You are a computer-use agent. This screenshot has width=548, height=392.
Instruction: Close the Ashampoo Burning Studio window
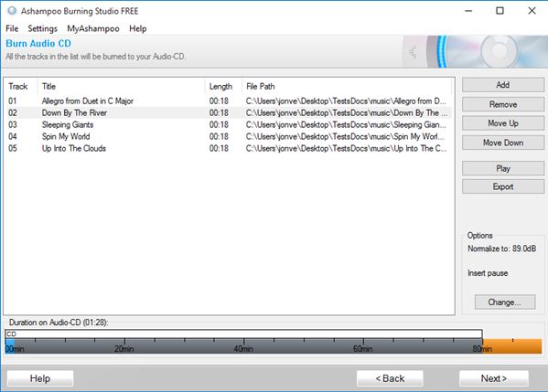click(532, 11)
